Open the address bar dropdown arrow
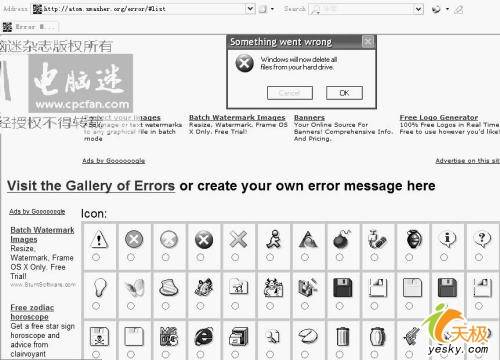Screen dimensions: 500x360 click(x=250, y=9)
